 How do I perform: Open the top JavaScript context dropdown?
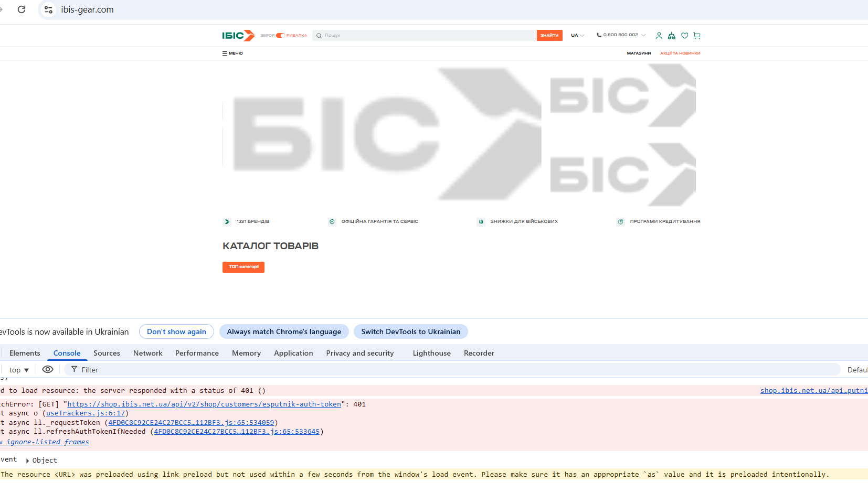click(19, 370)
